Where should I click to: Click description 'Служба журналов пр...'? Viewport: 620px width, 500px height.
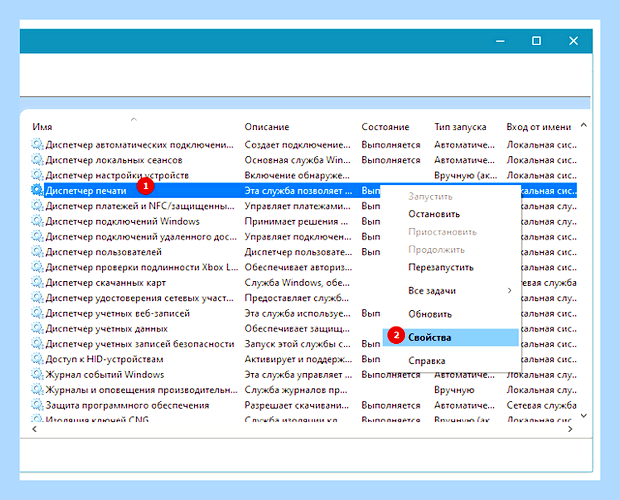point(296,390)
